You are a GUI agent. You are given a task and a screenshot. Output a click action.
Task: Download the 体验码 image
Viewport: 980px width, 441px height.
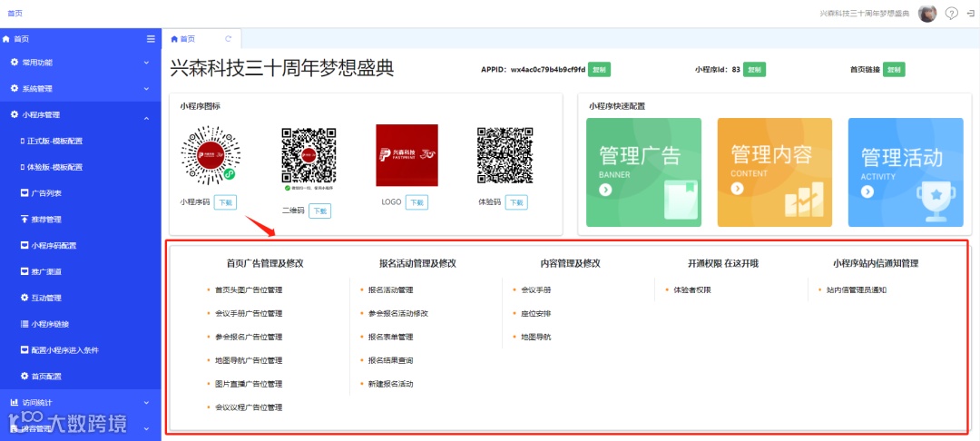tap(516, 201)
